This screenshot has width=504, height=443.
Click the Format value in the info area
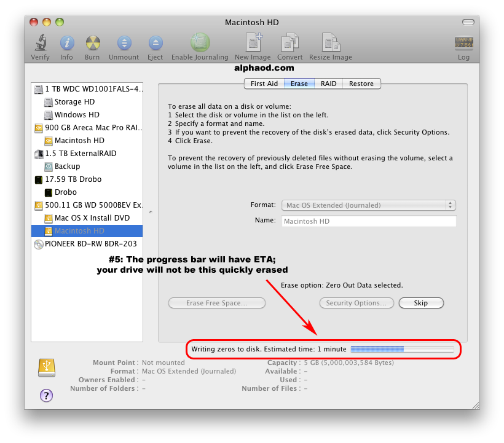click(189, 371)
